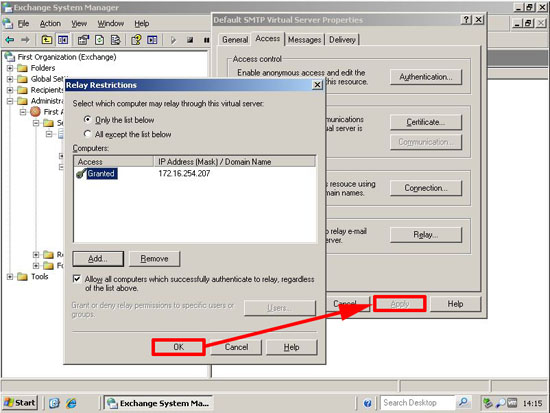This screenshot has width=550, height=413.
Task: Open the File menu
Action: (x=24, y=24)
